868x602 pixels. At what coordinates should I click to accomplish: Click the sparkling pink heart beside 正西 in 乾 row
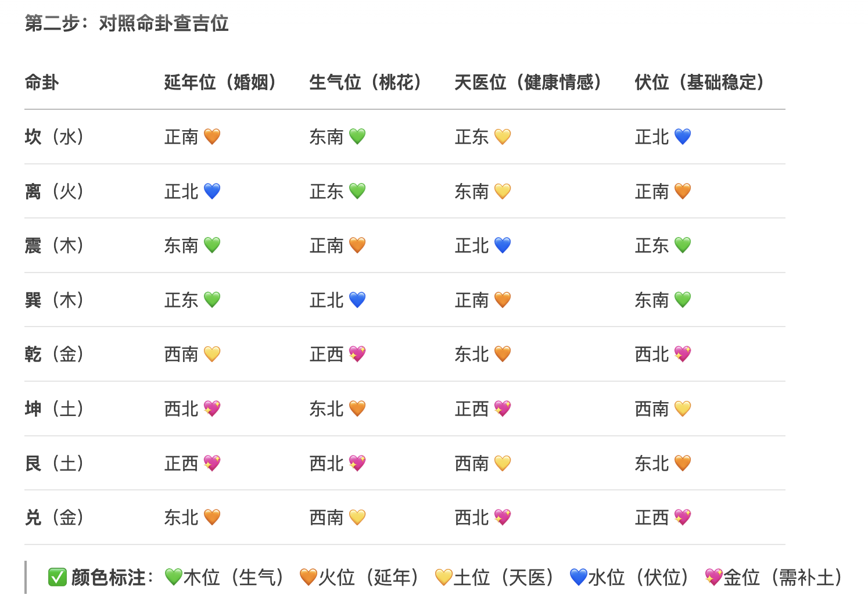pos(357,354)
